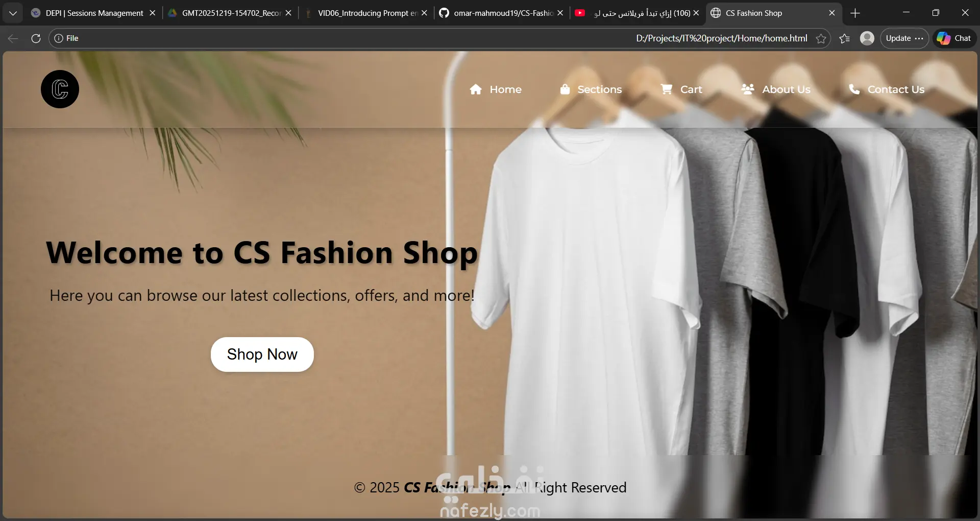Click the Contact Us phone icon
Screen dimensions: 980x521
click(854, 89)
